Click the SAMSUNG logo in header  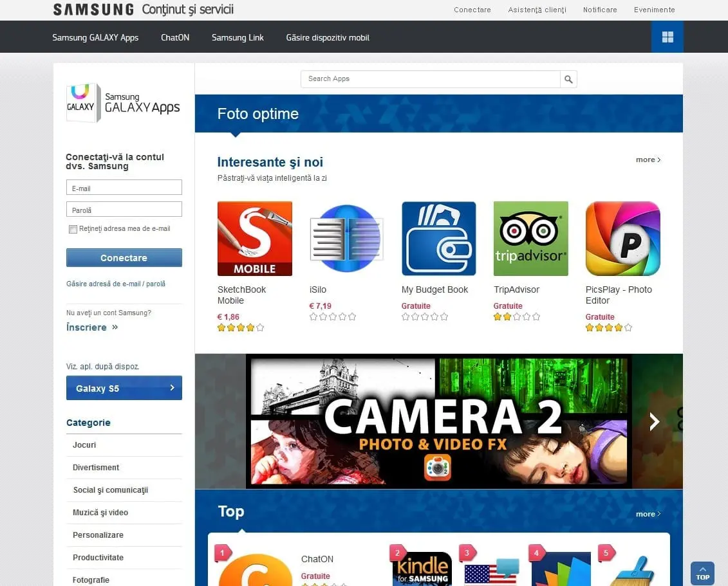pos(93,9)
